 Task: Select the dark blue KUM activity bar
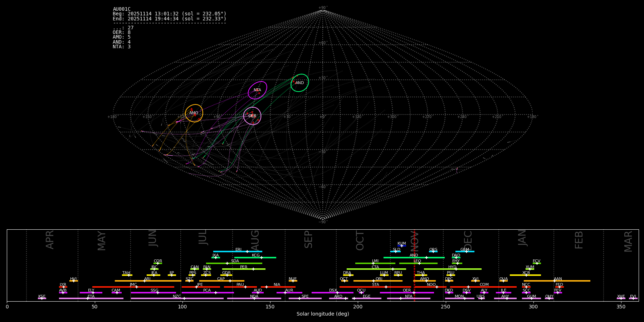tap(402, 246)
